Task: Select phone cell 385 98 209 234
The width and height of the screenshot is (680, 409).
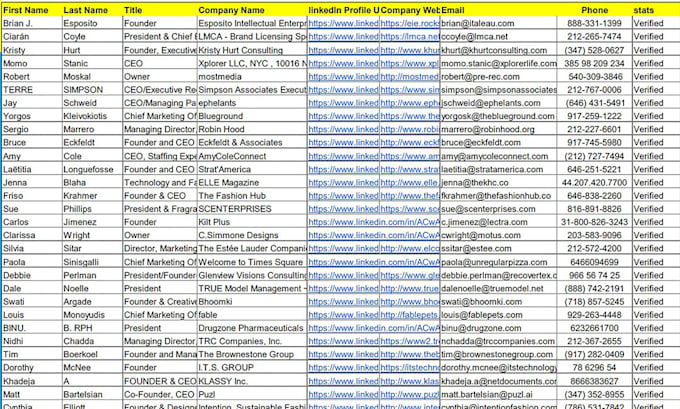Action: point(594,63)
